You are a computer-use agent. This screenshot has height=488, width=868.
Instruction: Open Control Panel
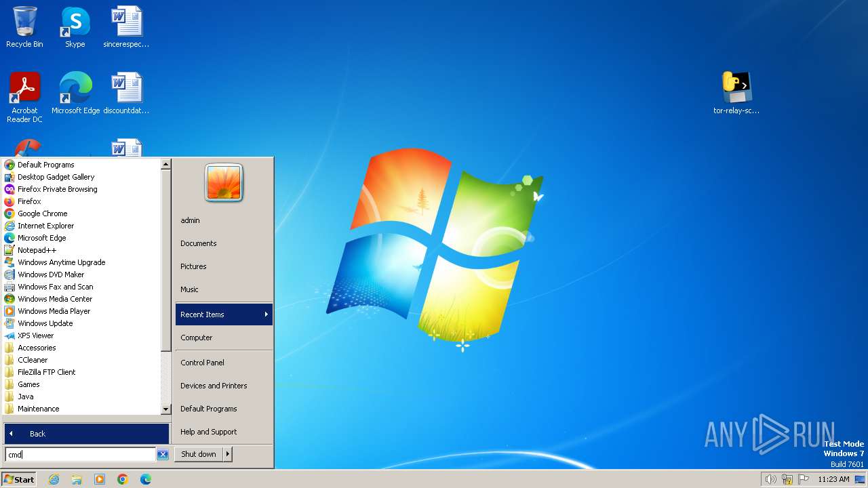224,363
